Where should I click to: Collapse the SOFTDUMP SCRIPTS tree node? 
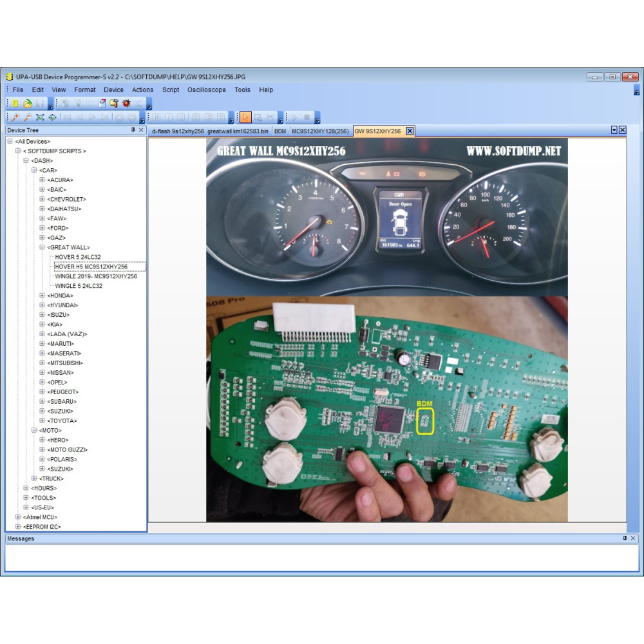point(17,151)
